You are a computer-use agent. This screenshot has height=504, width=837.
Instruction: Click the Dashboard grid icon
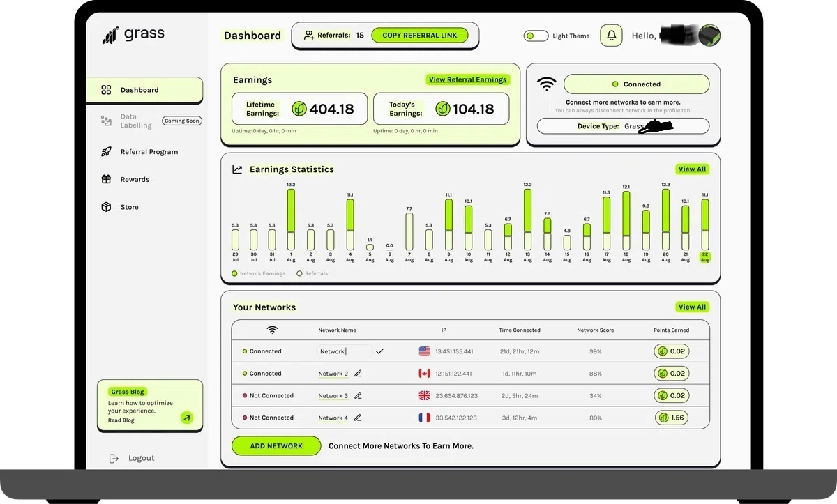(x=106, y=90)
